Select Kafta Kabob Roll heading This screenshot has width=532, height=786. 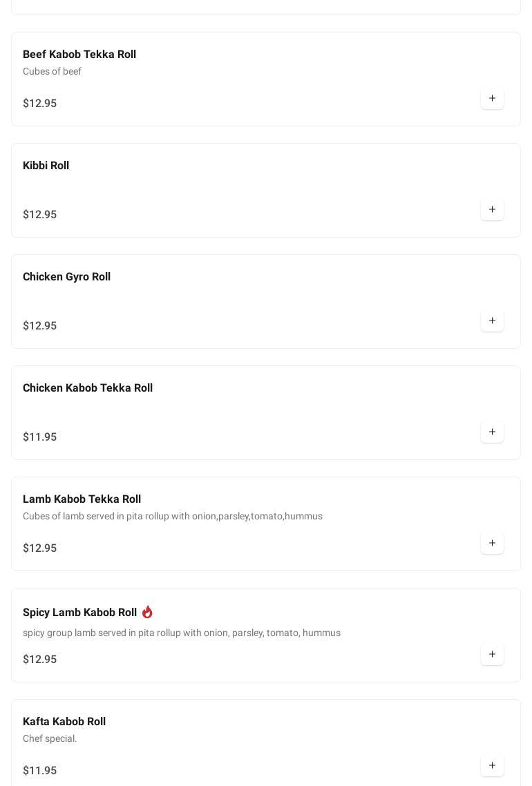(x=64, y=722)
